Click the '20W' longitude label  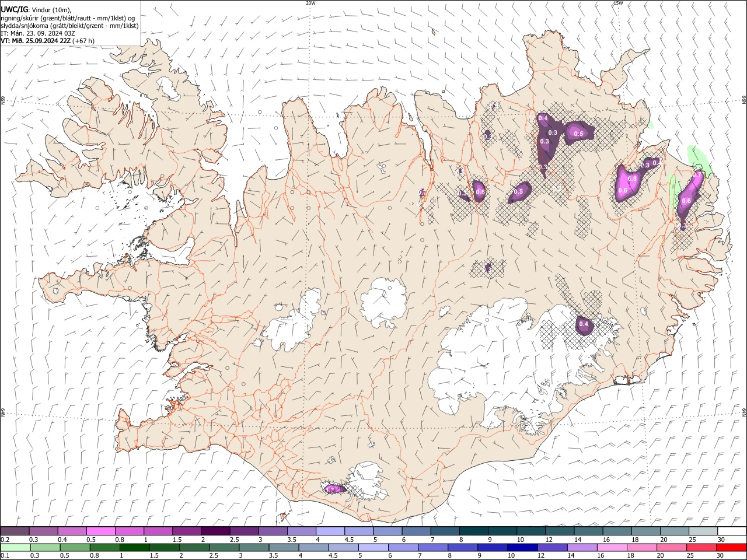(310, 3)
